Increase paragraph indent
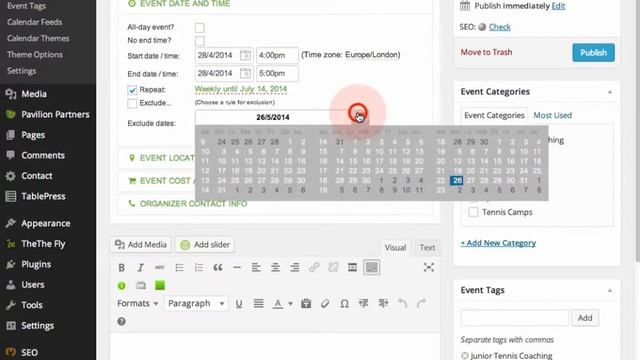The height and width of the screenshot is (360, 640). click(383, 304)
